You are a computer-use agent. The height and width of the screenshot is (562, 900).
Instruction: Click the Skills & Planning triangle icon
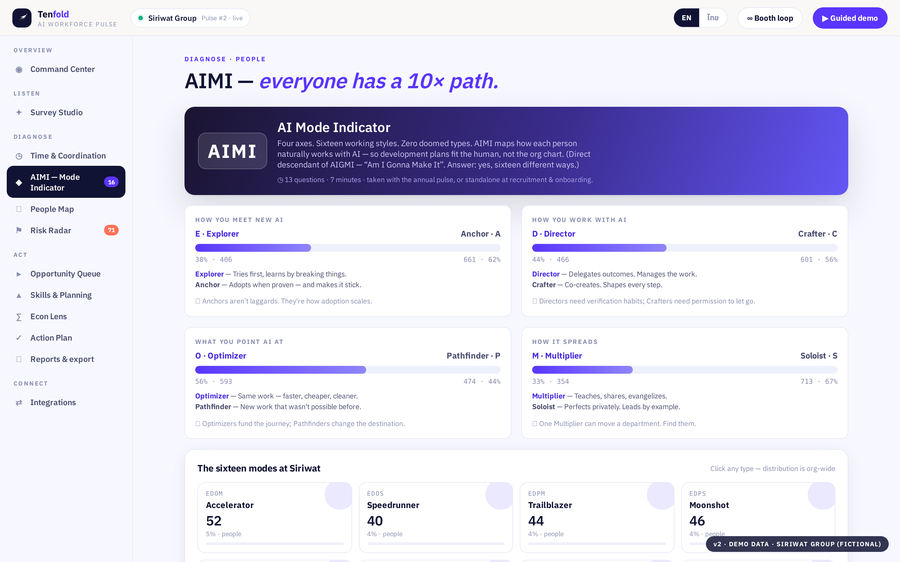click(19, 295)
